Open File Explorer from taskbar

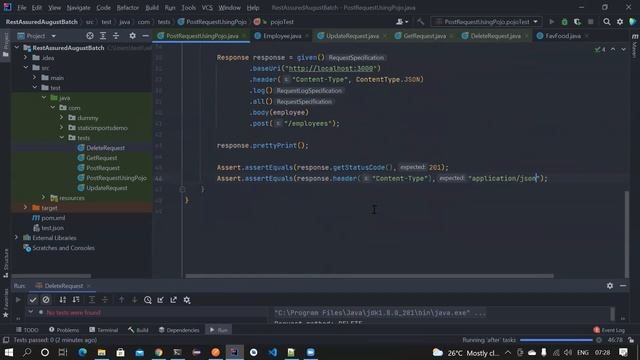[102, 352]
